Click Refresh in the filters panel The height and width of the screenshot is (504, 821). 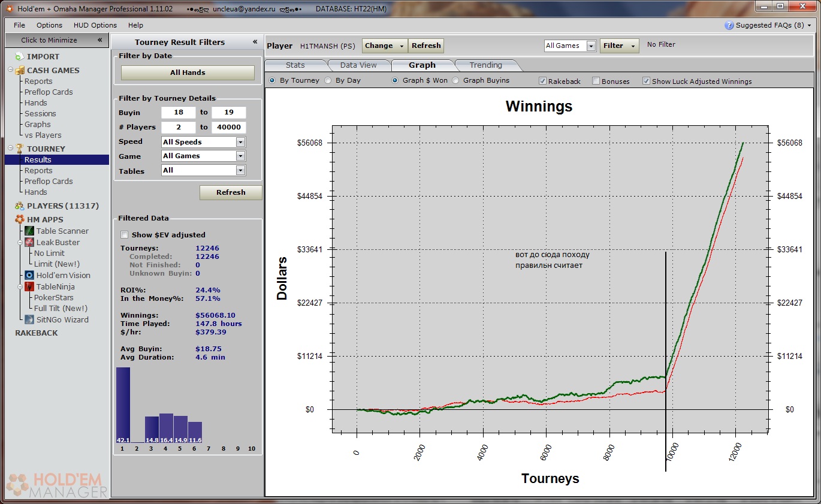231,192
